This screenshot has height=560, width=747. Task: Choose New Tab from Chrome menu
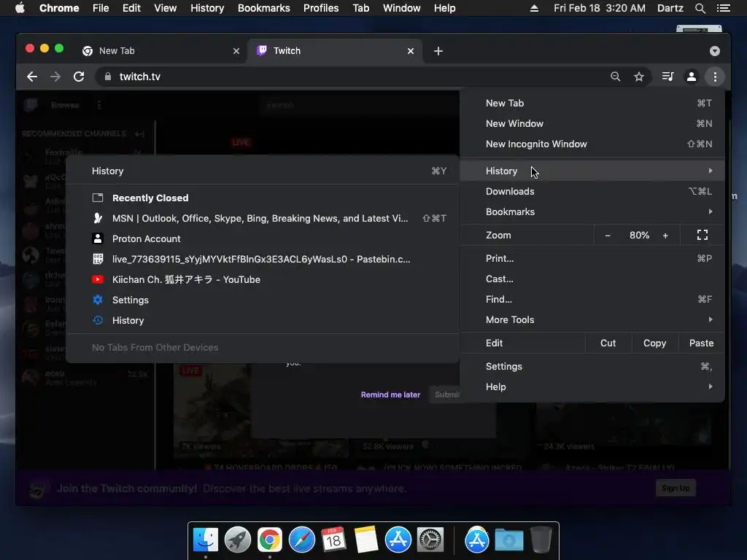592,104
